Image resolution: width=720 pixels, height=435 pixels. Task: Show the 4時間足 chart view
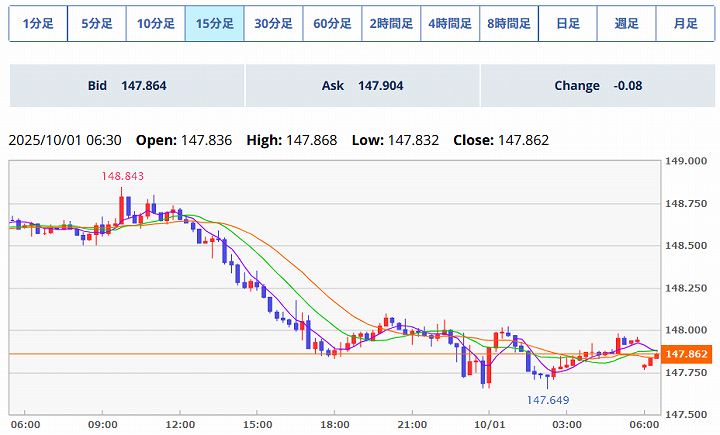click(x=449, y=24)
